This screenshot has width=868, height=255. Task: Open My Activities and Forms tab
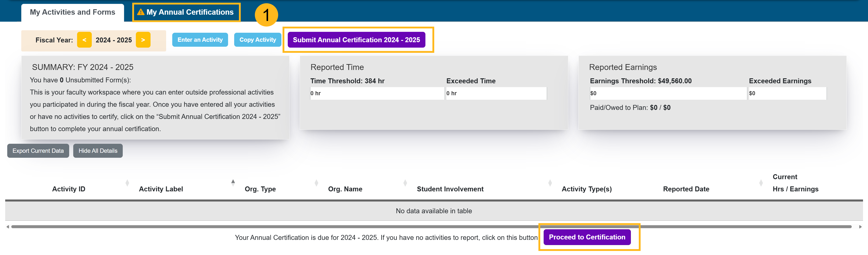tap(72, 12)
